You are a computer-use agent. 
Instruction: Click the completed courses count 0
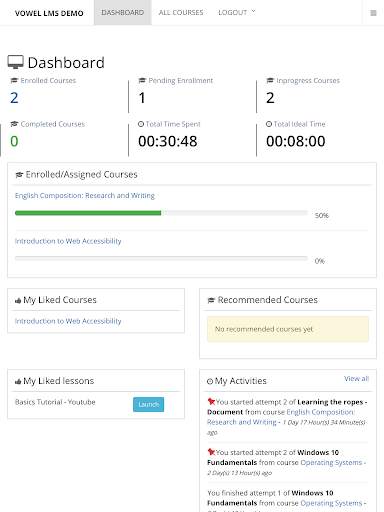[14, 141]
